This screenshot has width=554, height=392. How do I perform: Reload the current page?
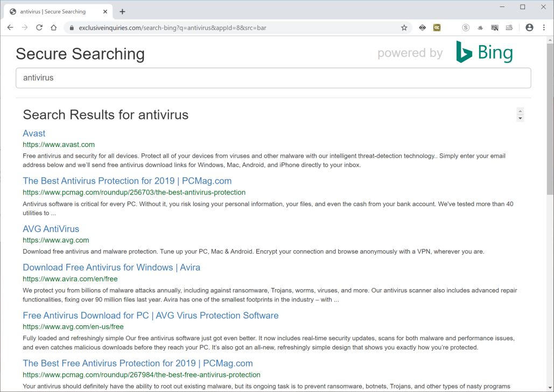click(39, 27)
